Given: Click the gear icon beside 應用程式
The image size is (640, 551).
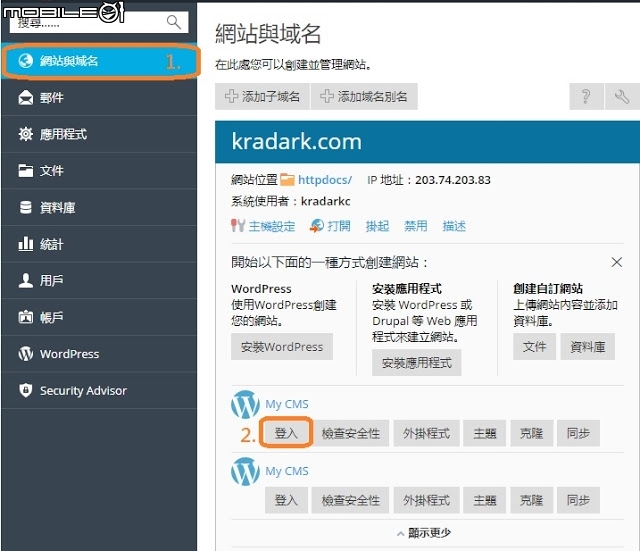Looking at the screenshot, I should (x=25, y=134).
